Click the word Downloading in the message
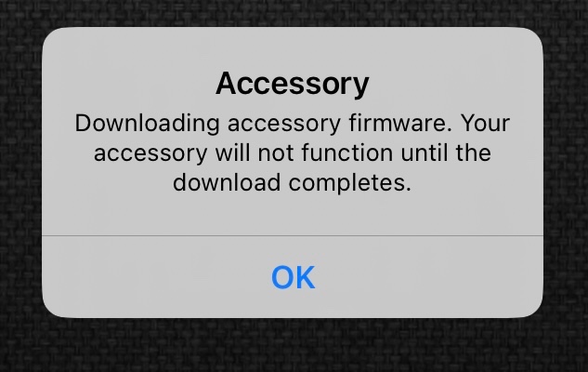The image size is (588, 372). point(147,123)
